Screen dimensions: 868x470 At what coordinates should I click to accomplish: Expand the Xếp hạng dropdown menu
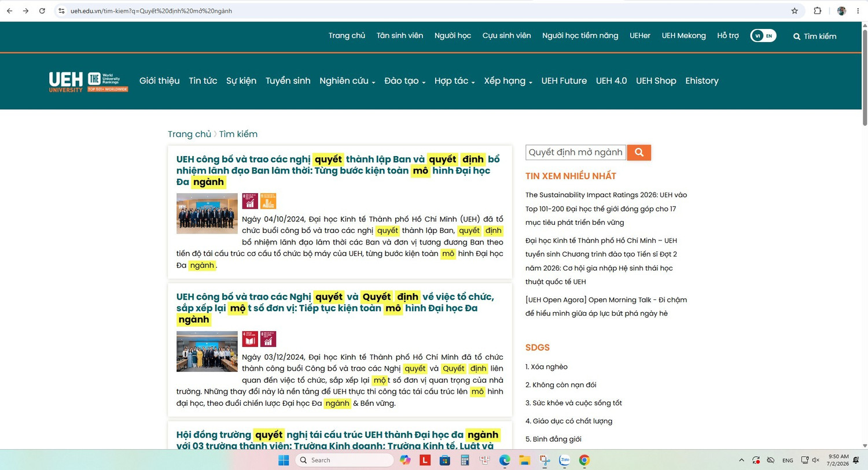(508, 81)
